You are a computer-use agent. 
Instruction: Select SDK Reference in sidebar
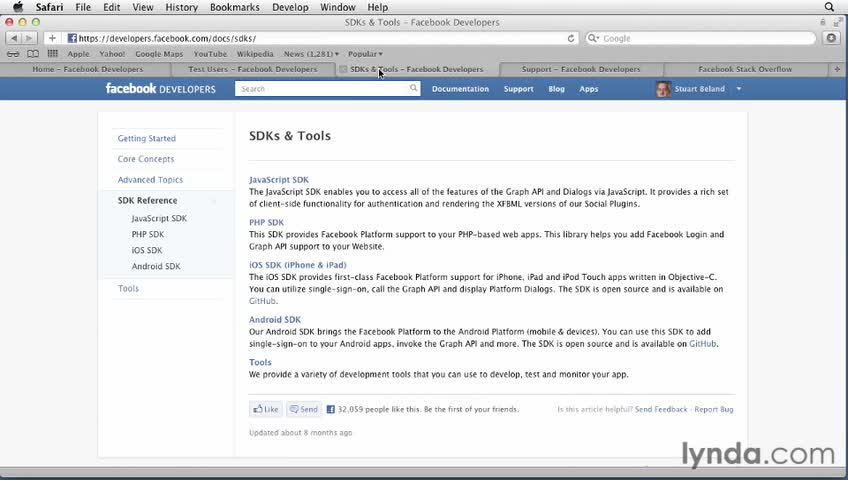[148, 200]
